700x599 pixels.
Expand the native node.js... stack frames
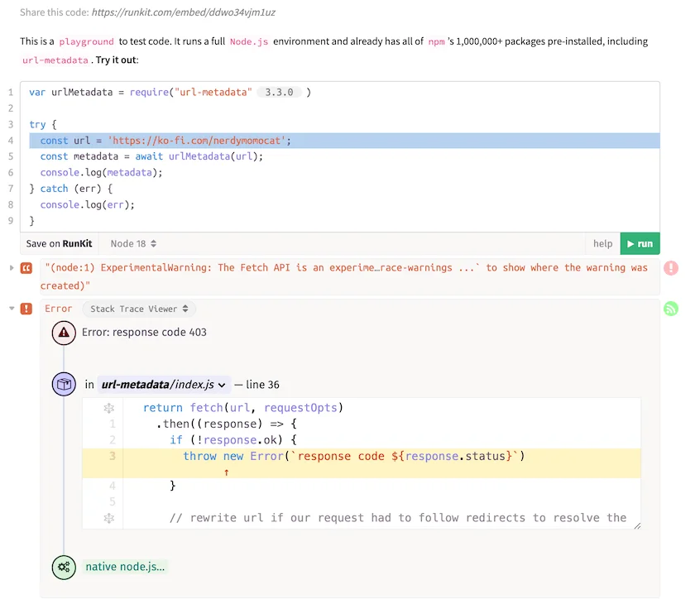[125, 567]
